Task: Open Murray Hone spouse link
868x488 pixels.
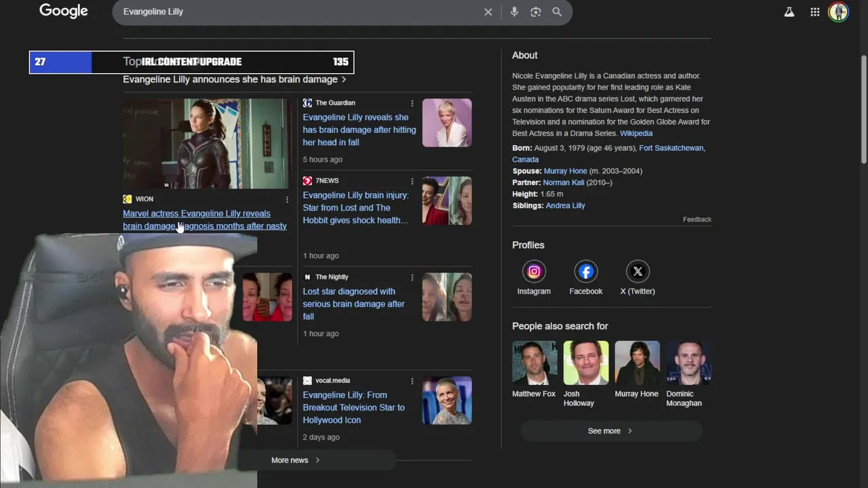Action: [565, 171]
